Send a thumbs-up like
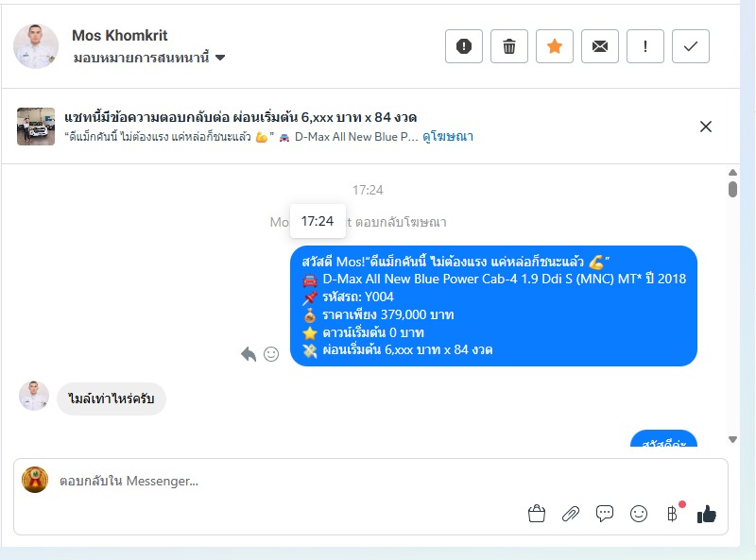The height and width of the screenshot is (560, 756). coord(707,514)
